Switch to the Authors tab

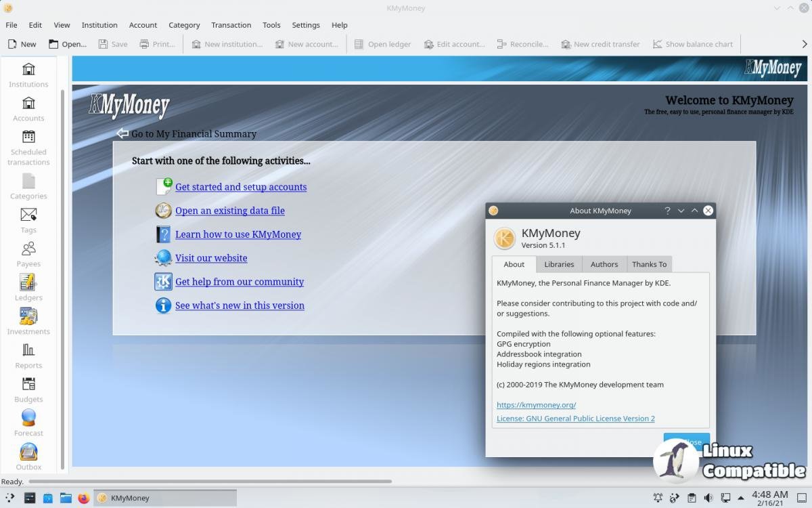coord(604,264)
